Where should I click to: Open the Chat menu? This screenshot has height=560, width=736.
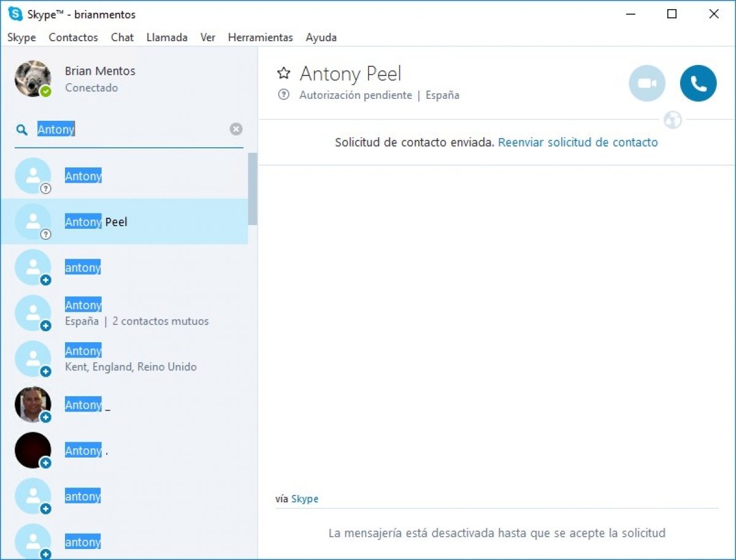122,37
